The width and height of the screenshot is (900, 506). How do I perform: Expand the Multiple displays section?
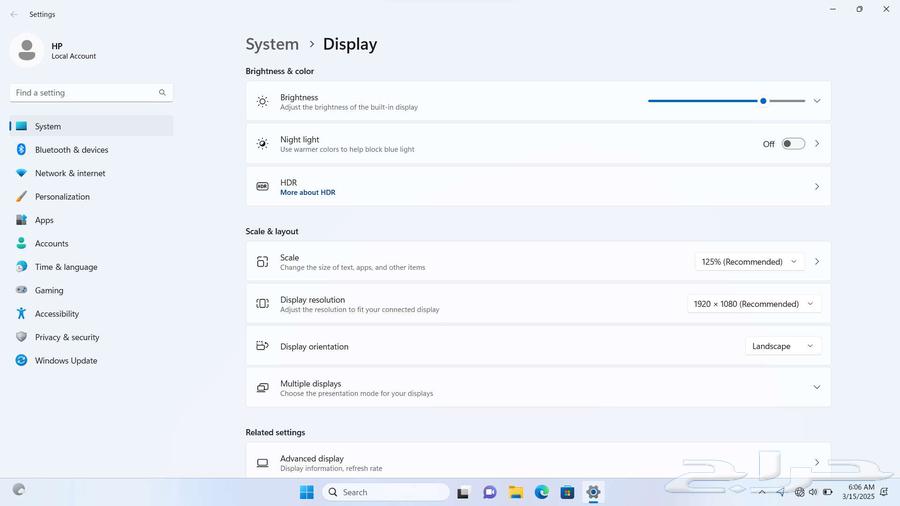click(816, 388)
